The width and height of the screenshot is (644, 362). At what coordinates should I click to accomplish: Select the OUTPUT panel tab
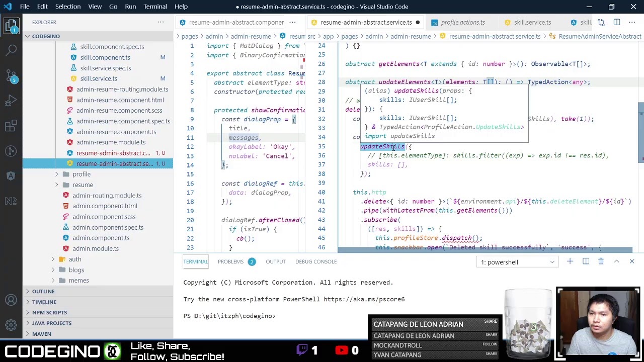click(x=275, y=261)
